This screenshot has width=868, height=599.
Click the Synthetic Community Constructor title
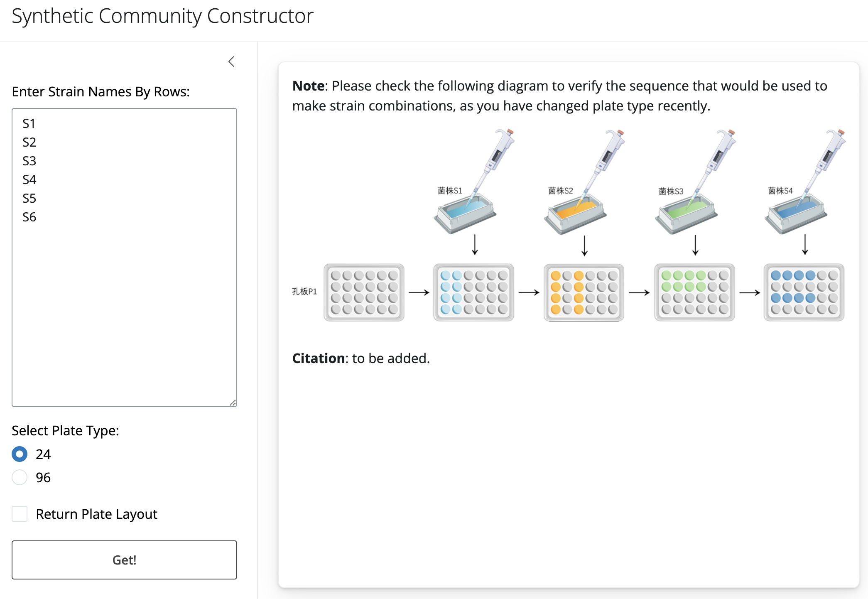pos(162,16)
